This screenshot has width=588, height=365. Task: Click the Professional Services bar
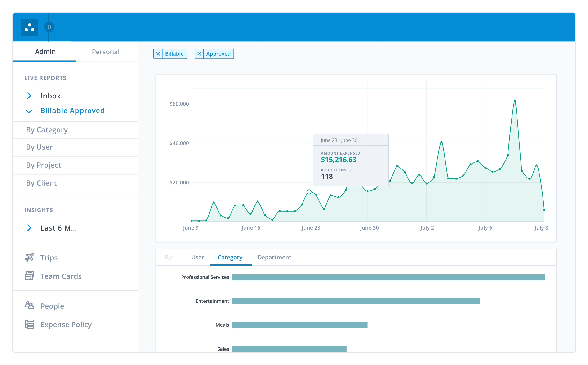pyautogui.click(x=388, y=277)
